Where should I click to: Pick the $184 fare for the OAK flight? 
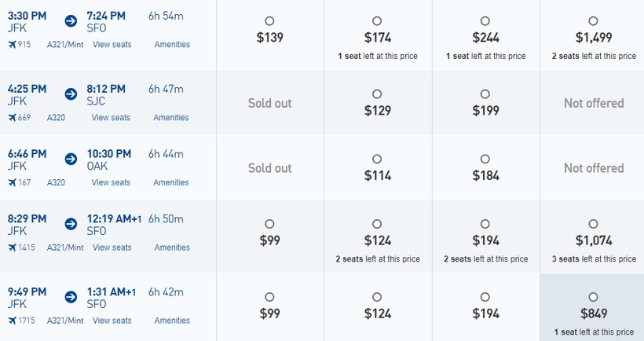click(485, 159)
